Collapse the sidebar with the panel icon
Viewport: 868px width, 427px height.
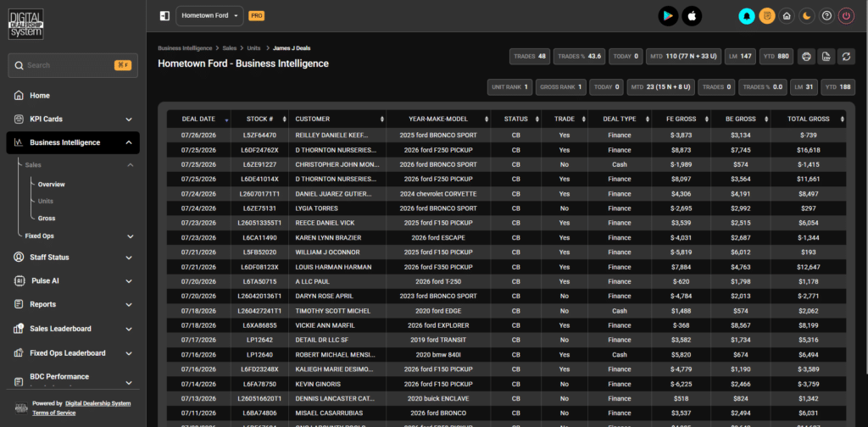tap(164, 16)
